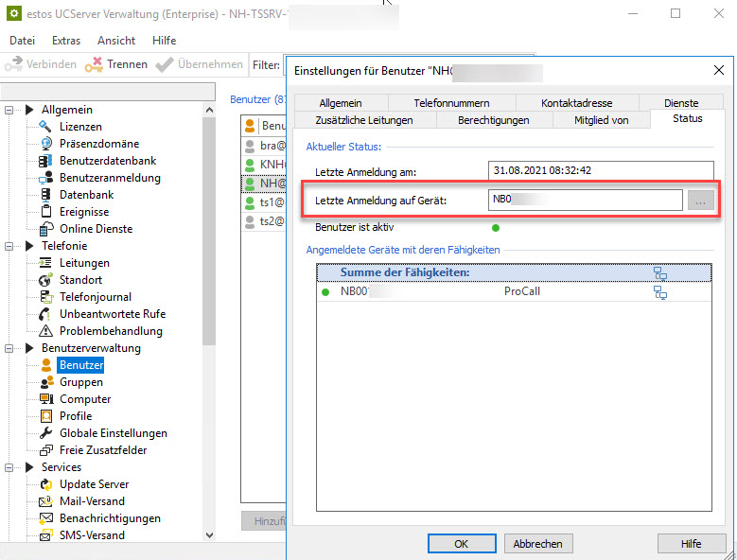Click the Lizenzen key icon
The image size is (737, 560).
click(44, 127)
